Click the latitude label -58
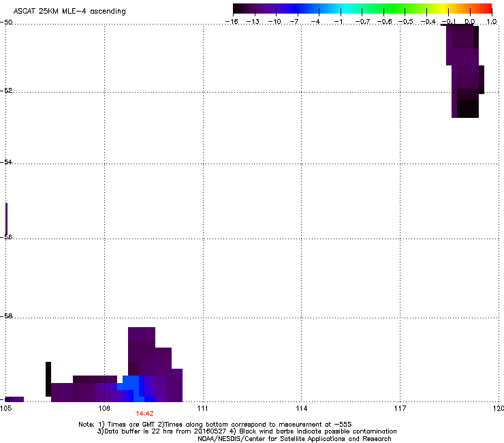504x443 pixels. pos(6,316)
